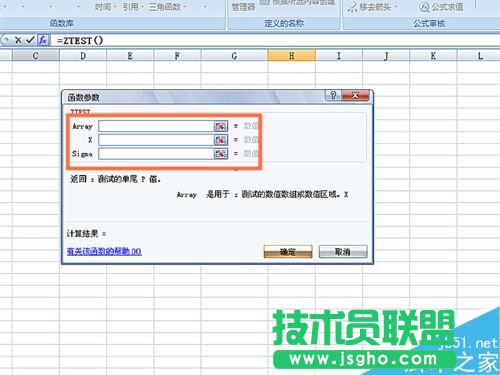Select column F header

pos(177,56)
